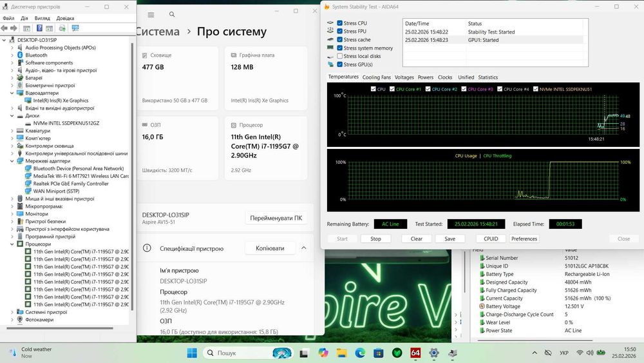Uncheck Stress FPU checkbox

(x=339, y=31)
